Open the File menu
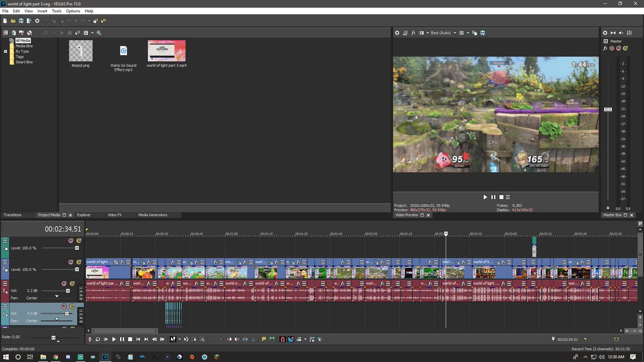 point(5,11)
